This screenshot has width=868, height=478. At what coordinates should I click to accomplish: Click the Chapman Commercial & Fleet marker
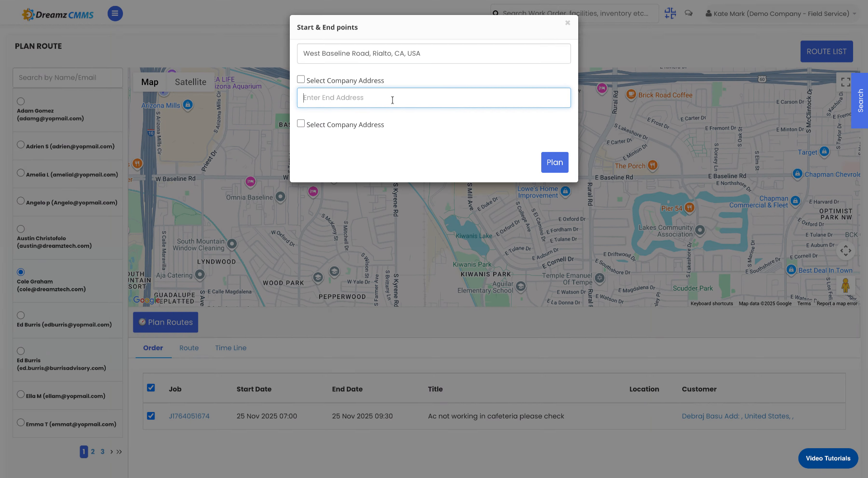(x=796, y=200)
